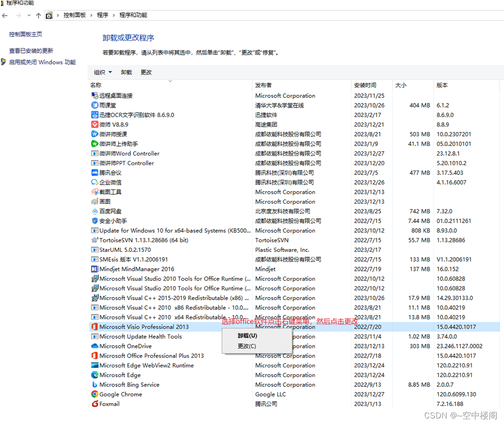Click 742 MB size cell
504x424 pixels.
click(420, 212)
